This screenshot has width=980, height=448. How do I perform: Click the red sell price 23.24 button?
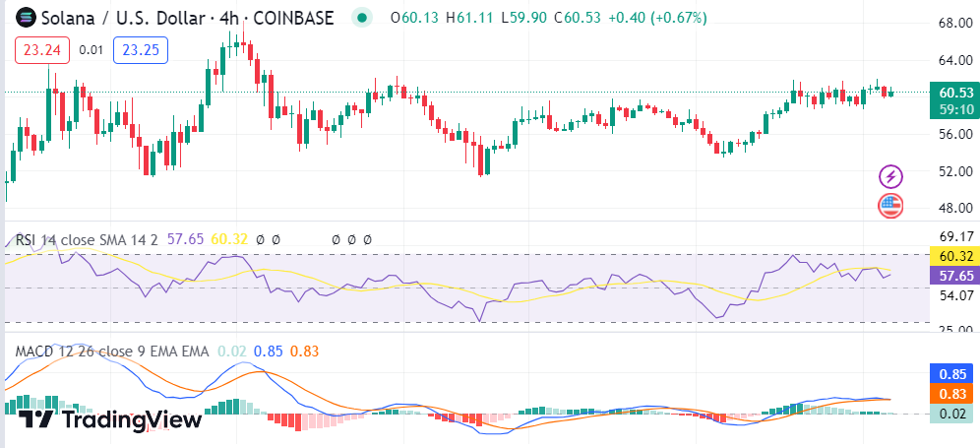point(42,49)
